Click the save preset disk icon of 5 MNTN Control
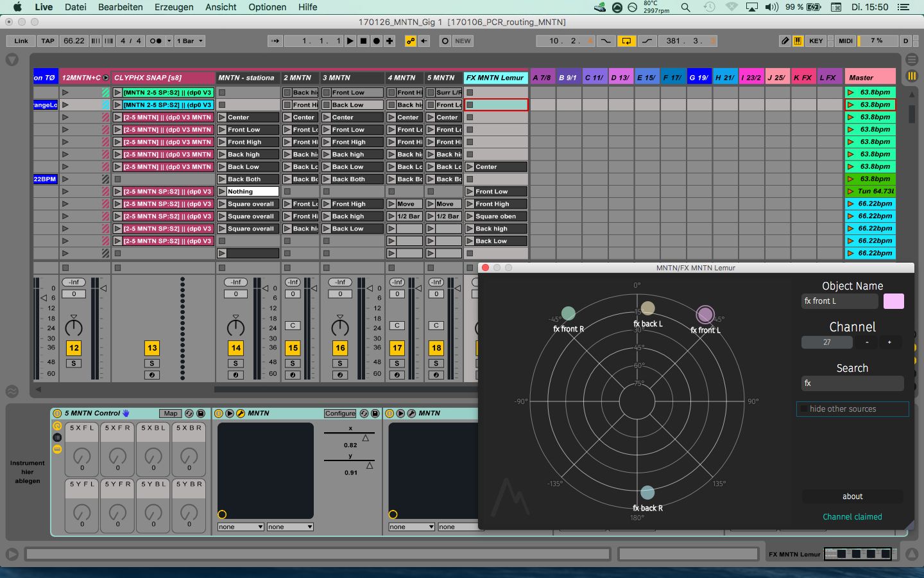 click(x=201, y=414)
